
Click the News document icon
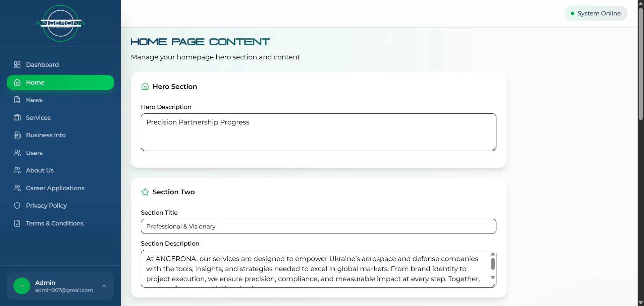17,100
